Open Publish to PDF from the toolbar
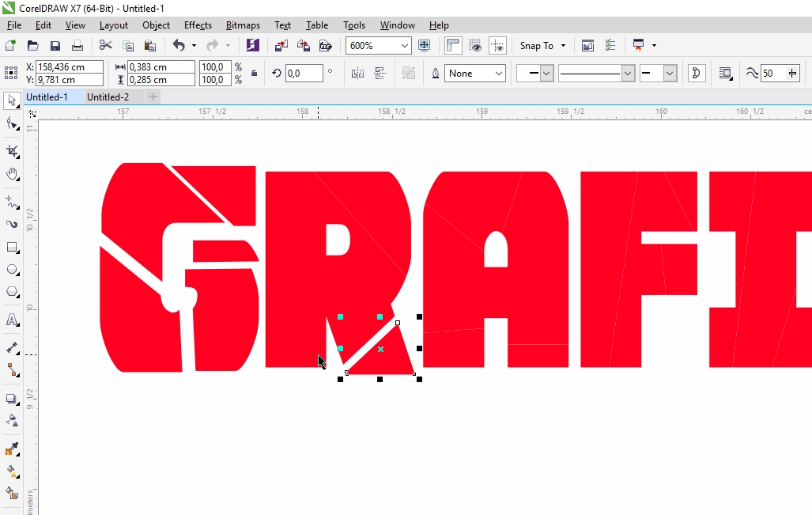This screenshot has width=812, height=515. pos(326,45)
